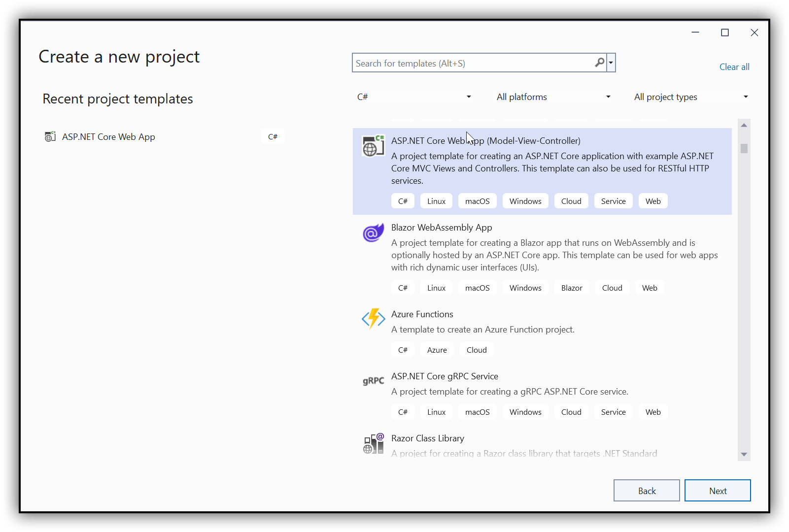Screen dimensions: 789x532
Task: Click the template list scrollbar thumb
Action: coord(744,148)
